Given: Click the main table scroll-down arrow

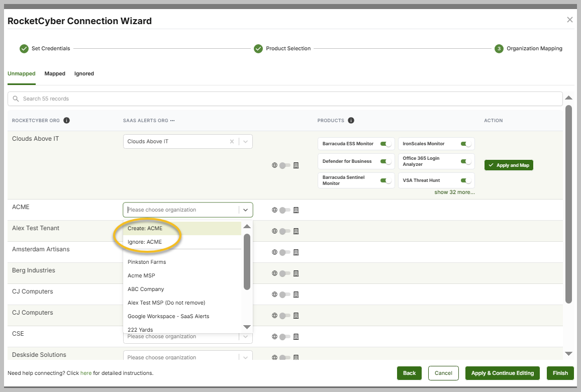Looking at the screenshot, I should (569, 354).
